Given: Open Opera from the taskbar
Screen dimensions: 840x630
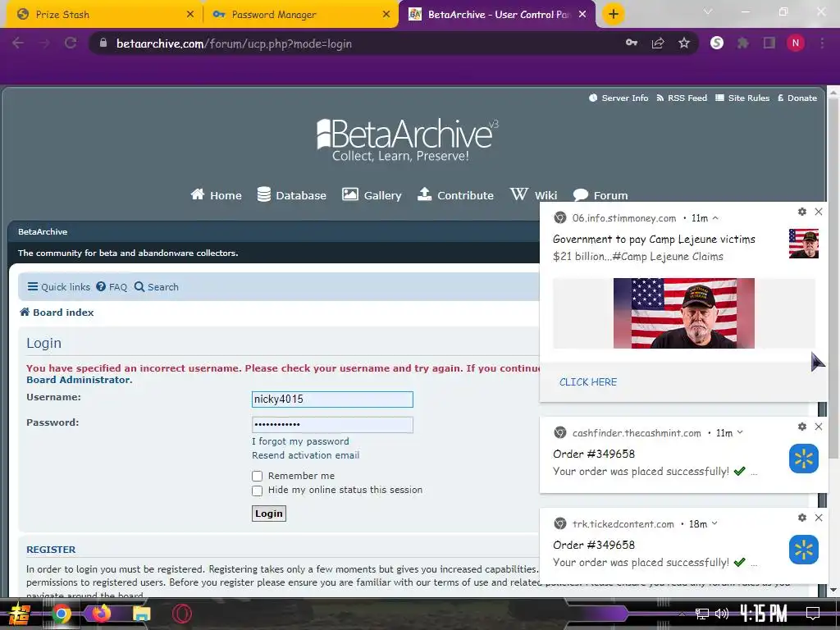Looking at the screenshot, I should (181, 614).
